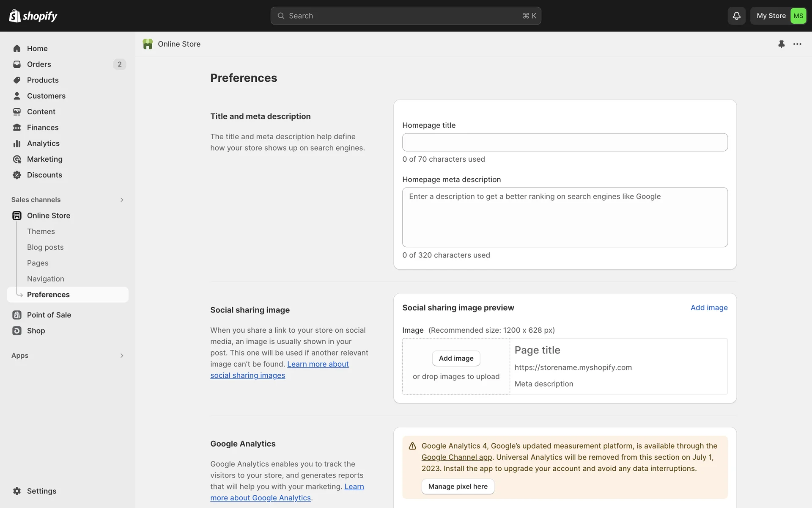Open the Analytics bar chart icon

(x=17, y=144)
